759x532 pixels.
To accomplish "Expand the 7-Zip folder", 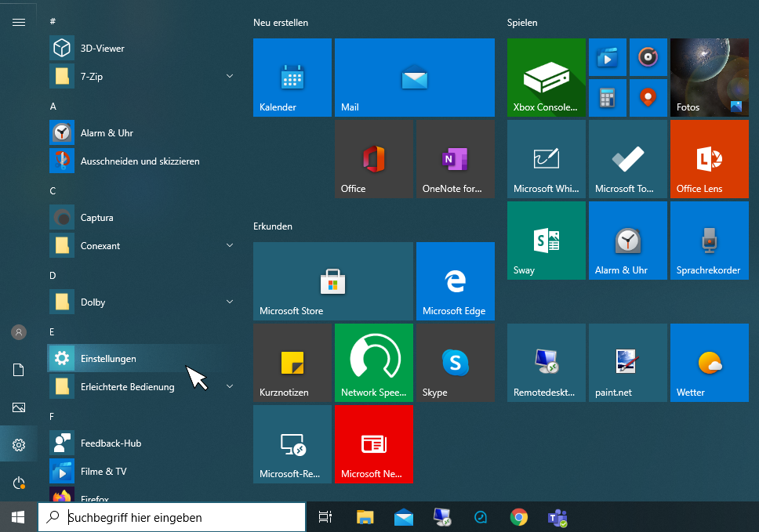I will coord(230,76).
